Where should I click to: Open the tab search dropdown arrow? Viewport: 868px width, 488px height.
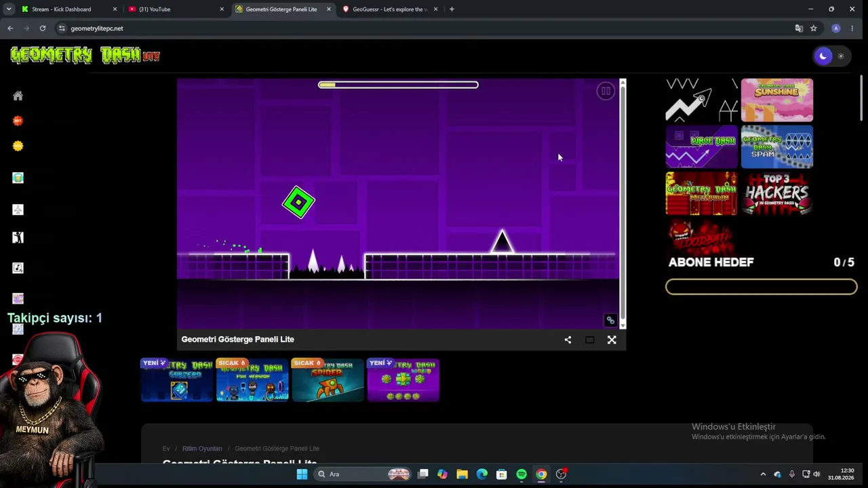[9, 9]
